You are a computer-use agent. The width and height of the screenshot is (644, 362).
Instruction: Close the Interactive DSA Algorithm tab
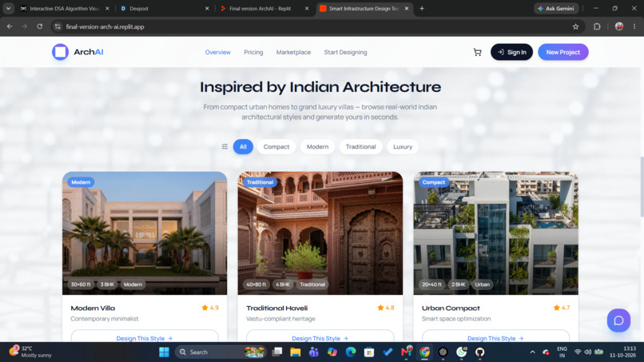107,8
